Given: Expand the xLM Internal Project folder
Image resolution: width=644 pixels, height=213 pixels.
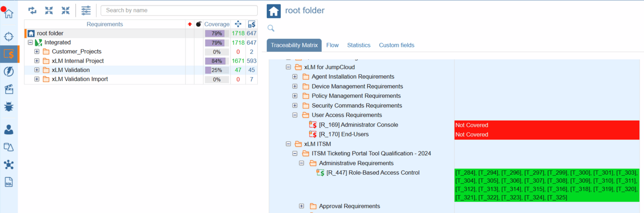Looking at the screenshot, I should click(36, 61).
